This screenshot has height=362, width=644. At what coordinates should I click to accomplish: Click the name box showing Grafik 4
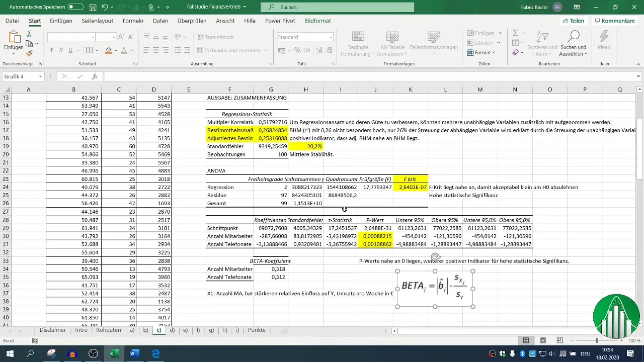(24, 76)
